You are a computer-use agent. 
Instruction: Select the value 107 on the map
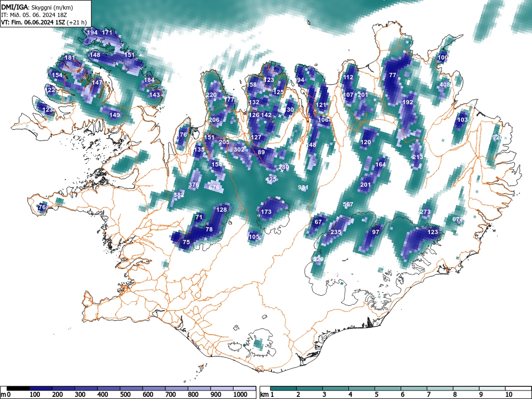pos(348,95)
